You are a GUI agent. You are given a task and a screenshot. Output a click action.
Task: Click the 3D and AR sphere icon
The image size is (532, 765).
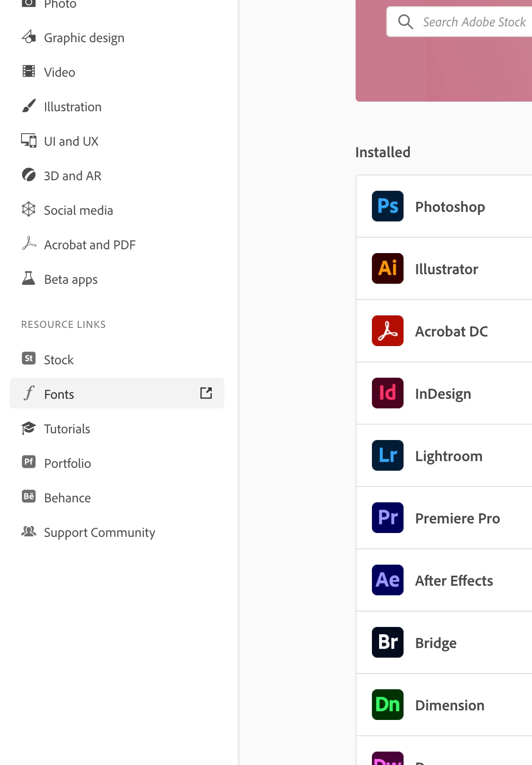pyautogui.click(x=29, y=175)
